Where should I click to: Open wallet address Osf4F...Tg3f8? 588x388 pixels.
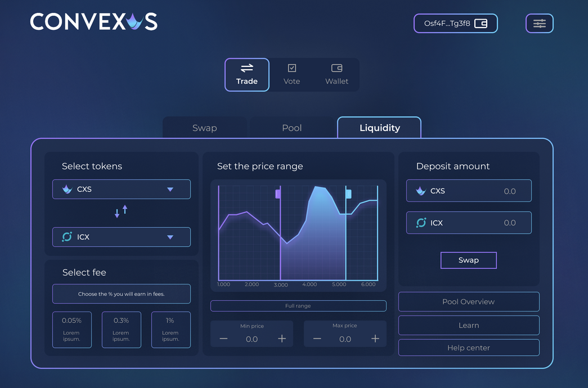click(x=455, y=24)
